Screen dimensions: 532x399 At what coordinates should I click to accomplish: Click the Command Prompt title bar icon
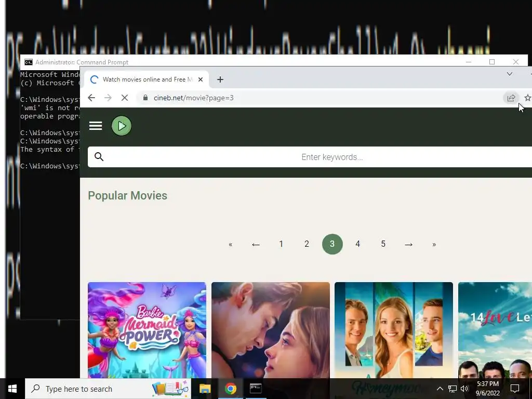coord(29,62)
